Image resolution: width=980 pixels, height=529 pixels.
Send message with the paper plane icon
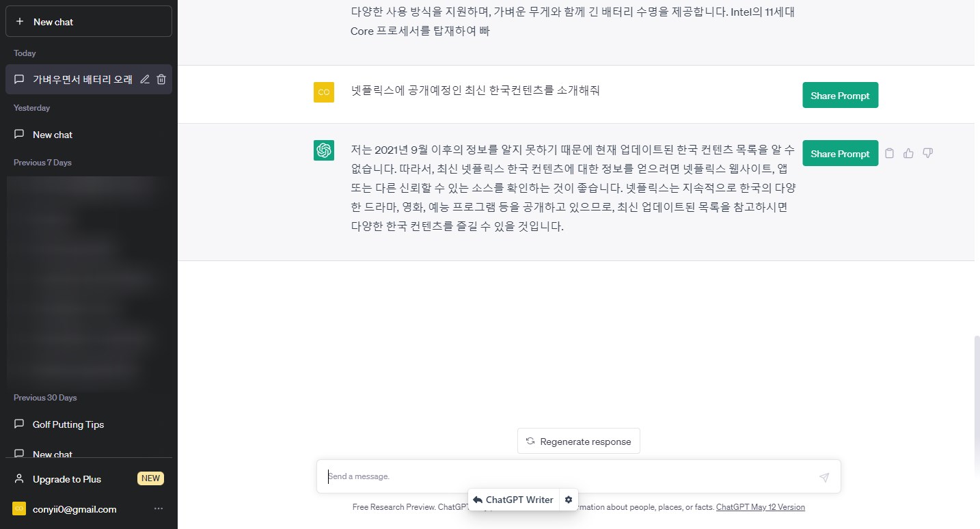click(x=824, y=476)
